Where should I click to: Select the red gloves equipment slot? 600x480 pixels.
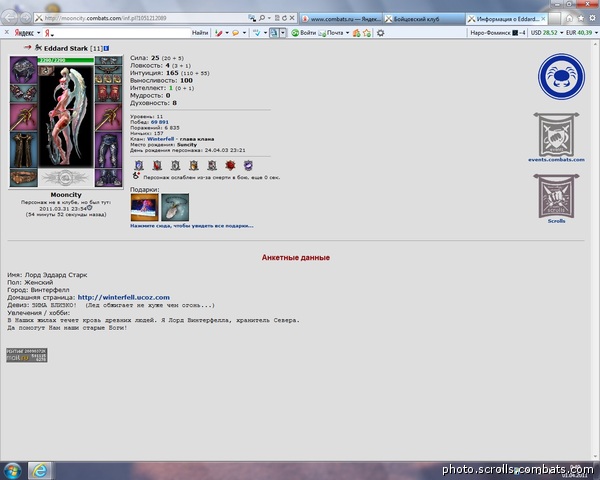109,93
